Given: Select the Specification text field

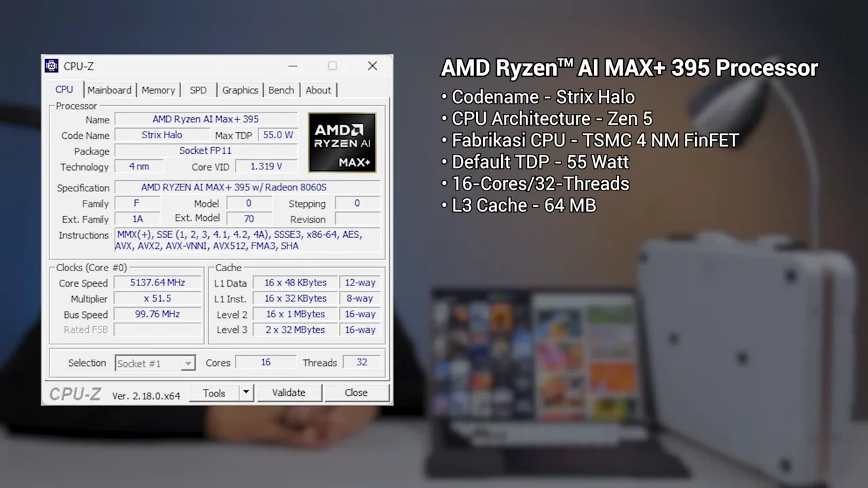Looking at the screenshot, I should [247, 187].
